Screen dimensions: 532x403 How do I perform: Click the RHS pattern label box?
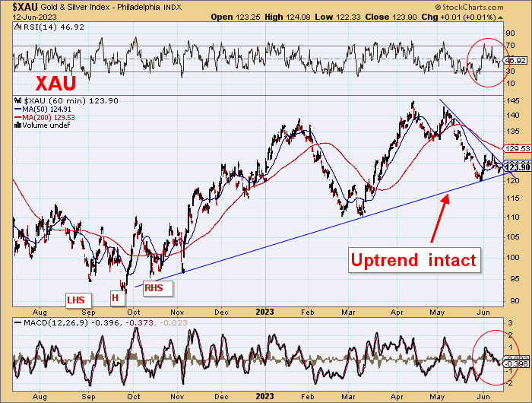[x=155, y=287]
